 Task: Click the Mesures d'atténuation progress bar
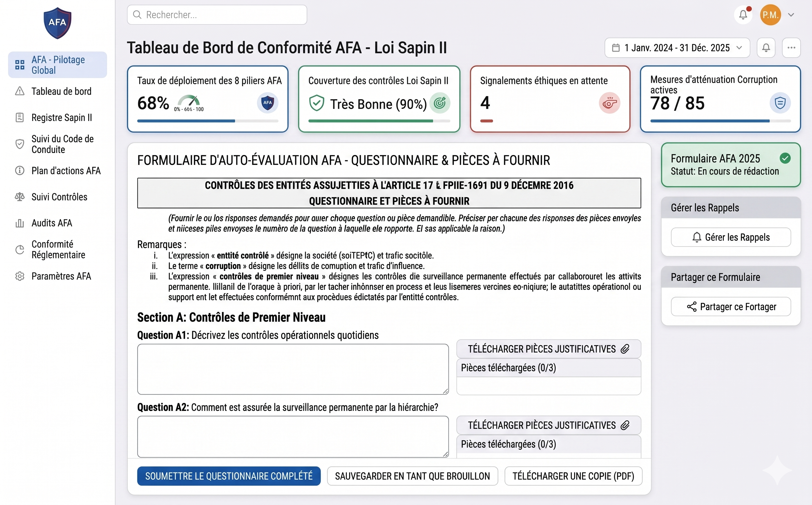720,121
